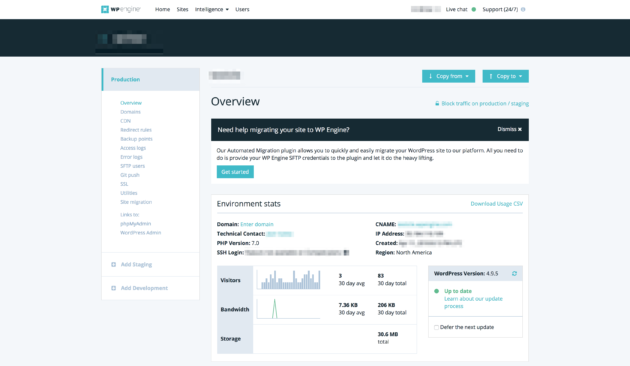The height and width of the screenshot is (366, 630).
Task: Click the Enter domain link
Action: [257, 224]
